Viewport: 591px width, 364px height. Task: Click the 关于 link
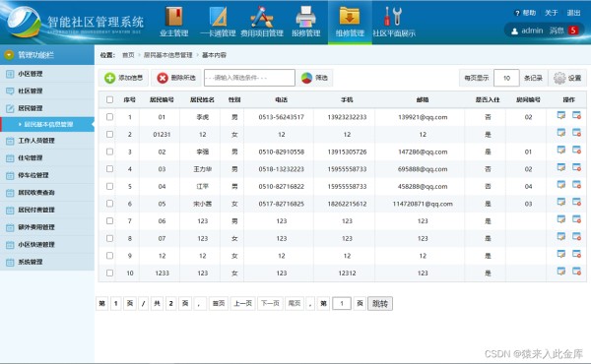pos(552,13)
